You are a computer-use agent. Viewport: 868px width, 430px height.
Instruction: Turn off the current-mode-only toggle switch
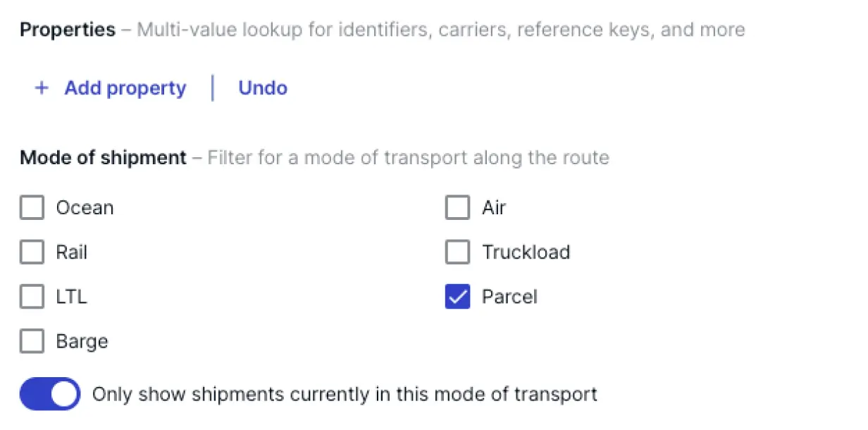50,393
